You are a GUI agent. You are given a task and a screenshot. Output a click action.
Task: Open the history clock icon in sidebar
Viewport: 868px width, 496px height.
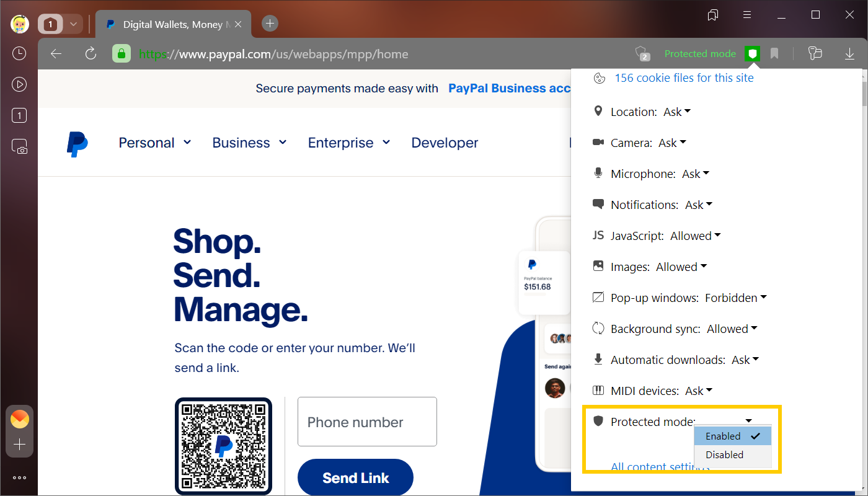(19, 53)
